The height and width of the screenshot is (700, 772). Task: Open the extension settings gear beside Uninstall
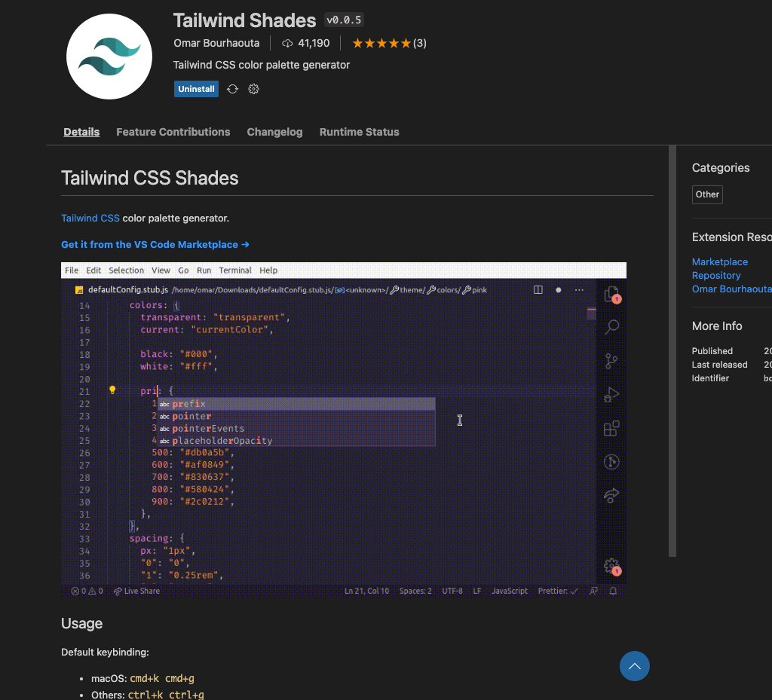pos(253,89)
